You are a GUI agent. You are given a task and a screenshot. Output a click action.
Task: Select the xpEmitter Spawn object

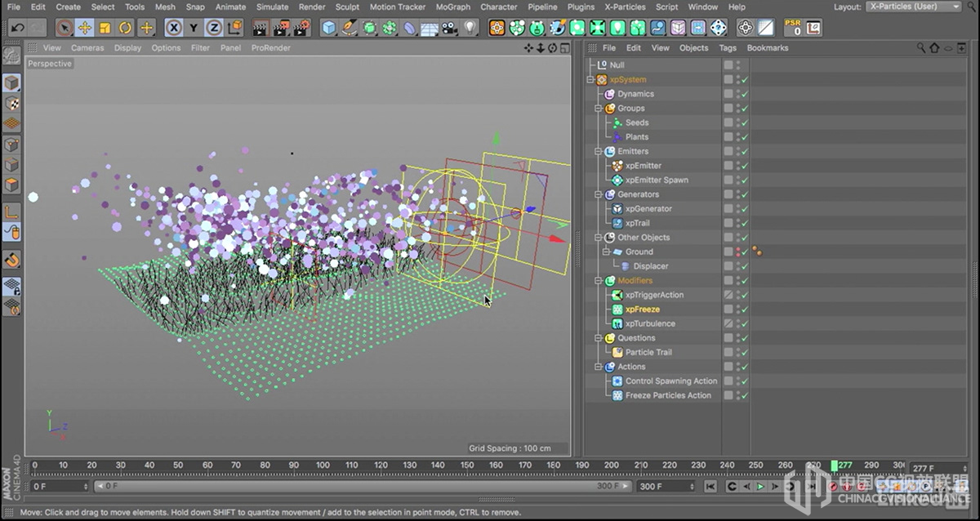pos(657,180)
